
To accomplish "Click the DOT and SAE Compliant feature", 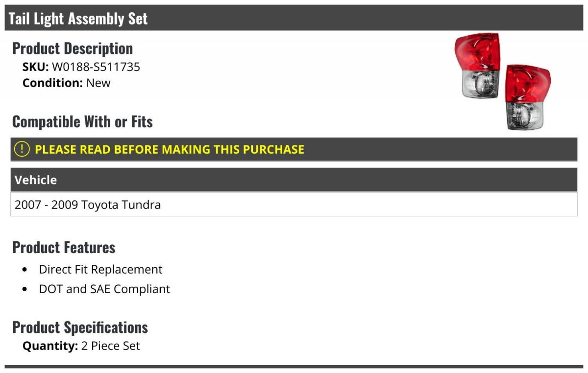I will point(104,289).
